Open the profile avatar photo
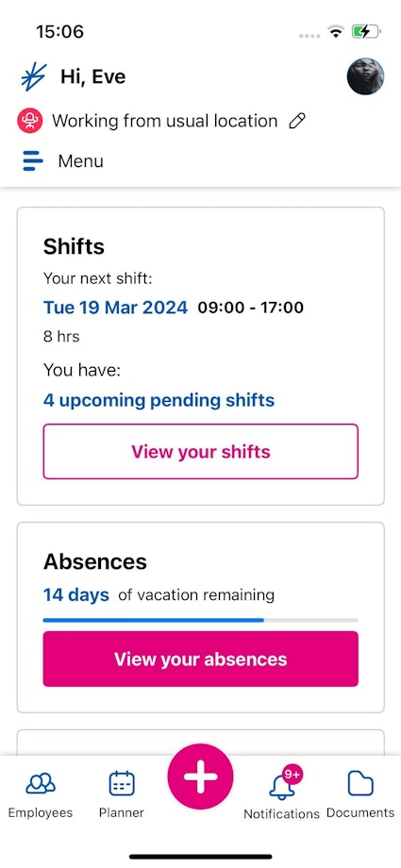This screenshot has width=401, height=868. pyautogui.click(x=365, y=76)
